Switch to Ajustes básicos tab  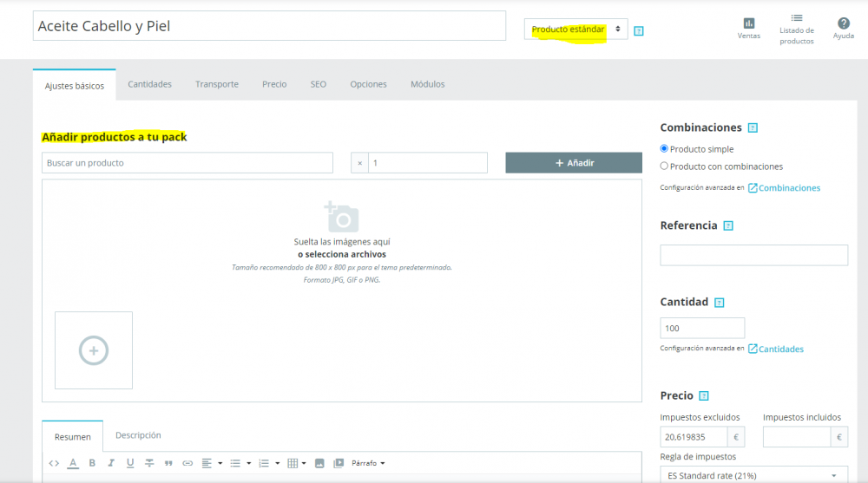(x=74, y=86)
